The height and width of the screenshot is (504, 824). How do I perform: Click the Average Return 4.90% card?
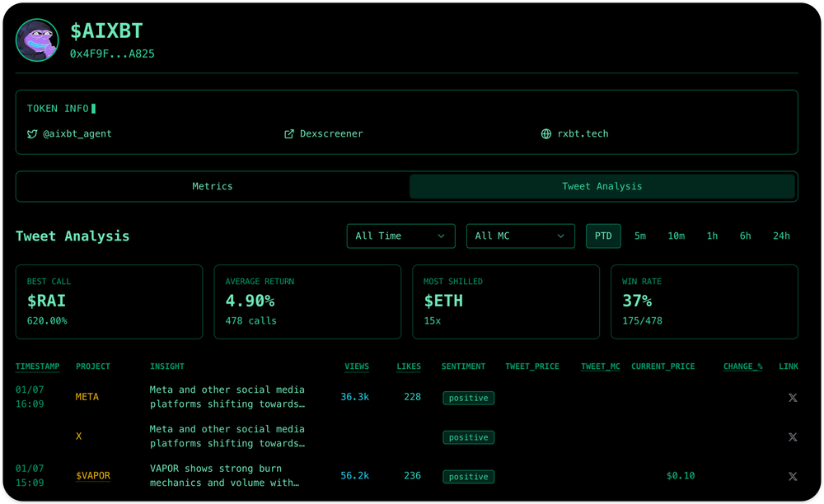pyautogui.click(x=307, y=302)
